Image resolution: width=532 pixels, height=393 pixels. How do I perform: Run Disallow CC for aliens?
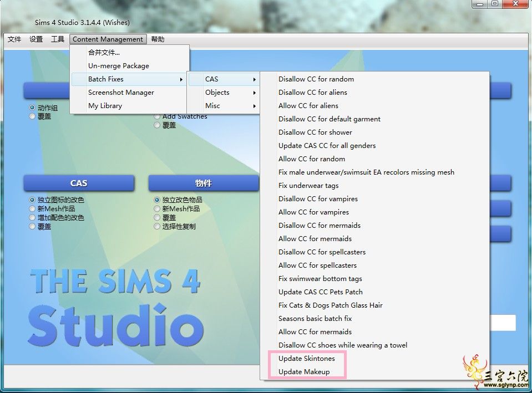point(375,92)
